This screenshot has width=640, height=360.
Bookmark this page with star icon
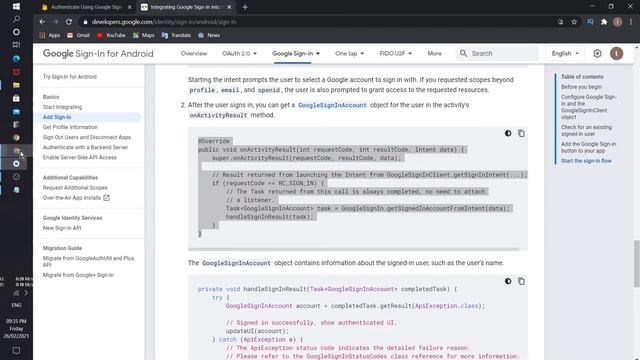[x=574, y=22]
